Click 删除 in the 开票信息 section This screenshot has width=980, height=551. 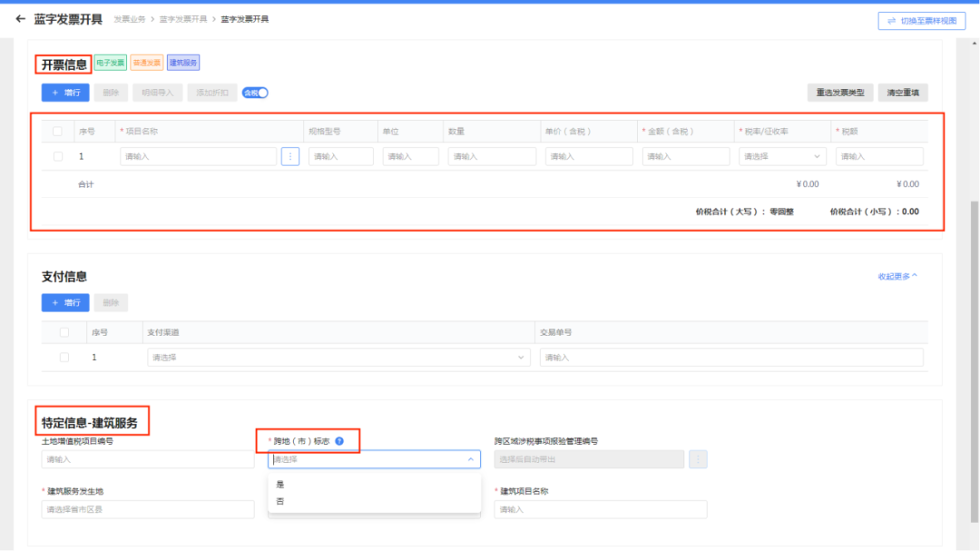click(x=111, y=93)
